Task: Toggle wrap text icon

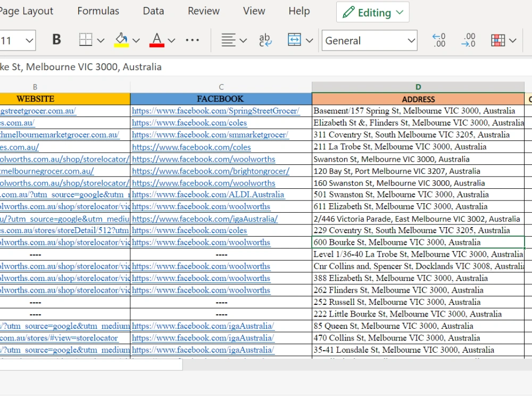Action: click(264, 40)
